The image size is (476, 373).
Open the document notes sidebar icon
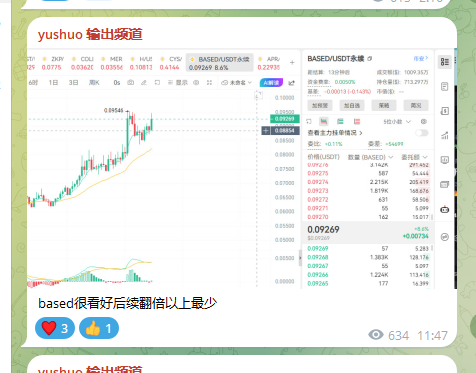point(445,87)
